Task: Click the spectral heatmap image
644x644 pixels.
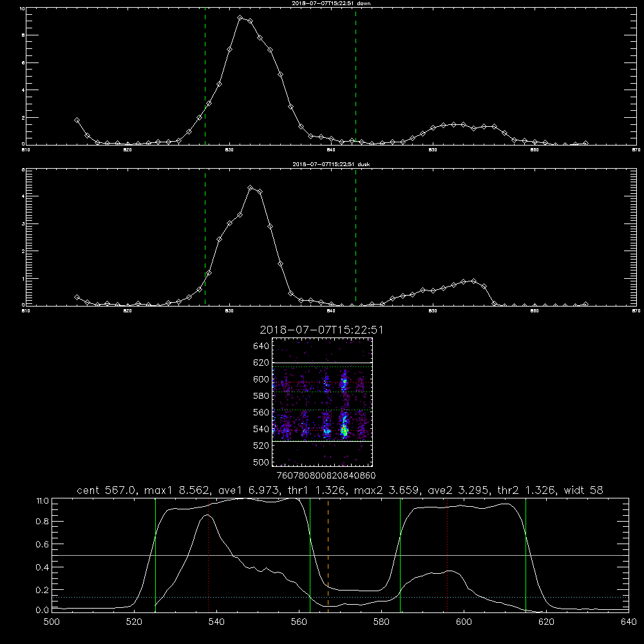Action: point(322,402)
